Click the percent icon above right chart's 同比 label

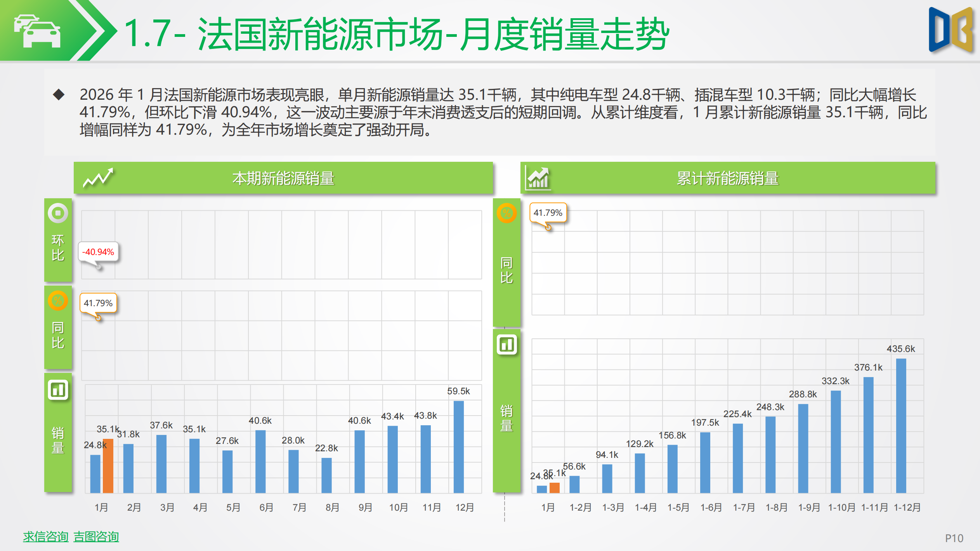point(506,213)
